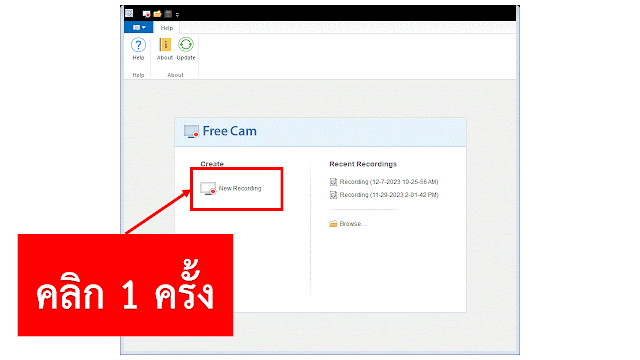The width and height of the screenshot is (640, 360).
Task: Start a New Recording from Create section
Action: click(x=231, y=189)
